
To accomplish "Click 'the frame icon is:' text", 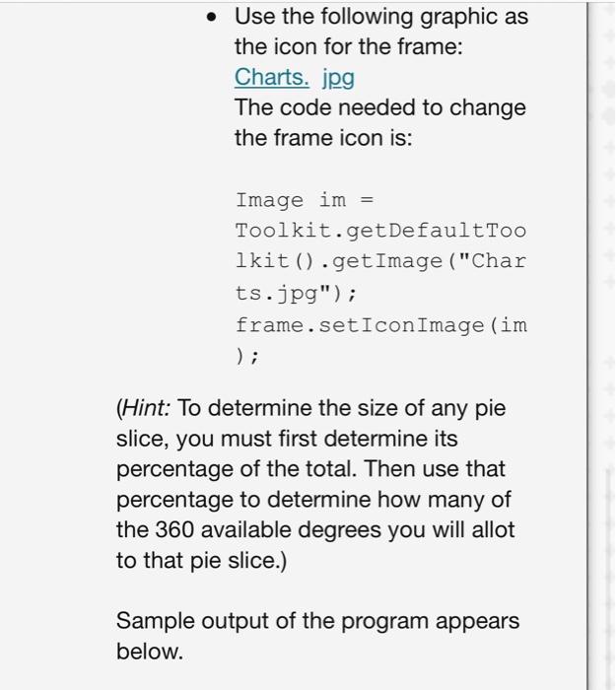I will click(323, 138).
